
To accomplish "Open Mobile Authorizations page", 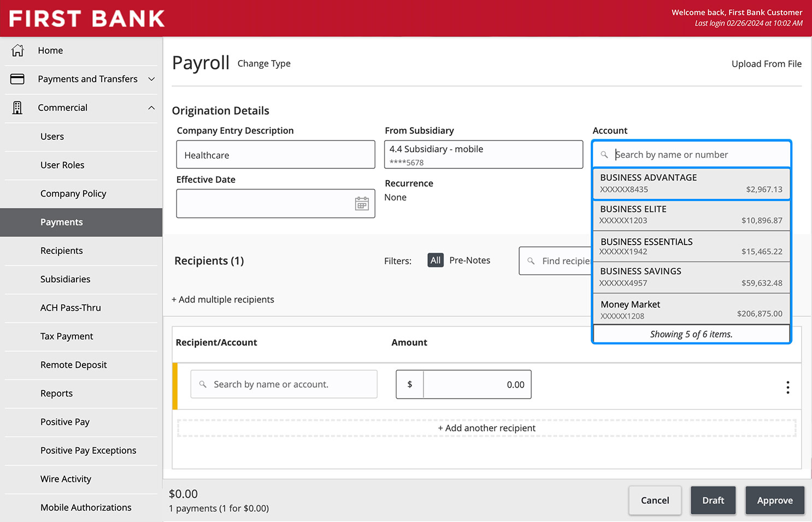I will 86,507.
